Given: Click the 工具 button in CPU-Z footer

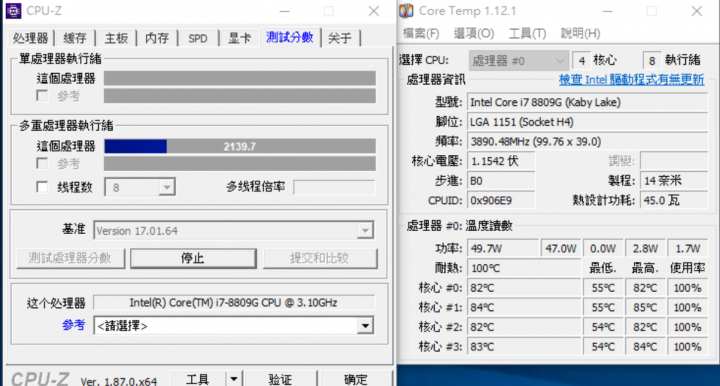Looking at the screenshot, I should click(198, 379).
